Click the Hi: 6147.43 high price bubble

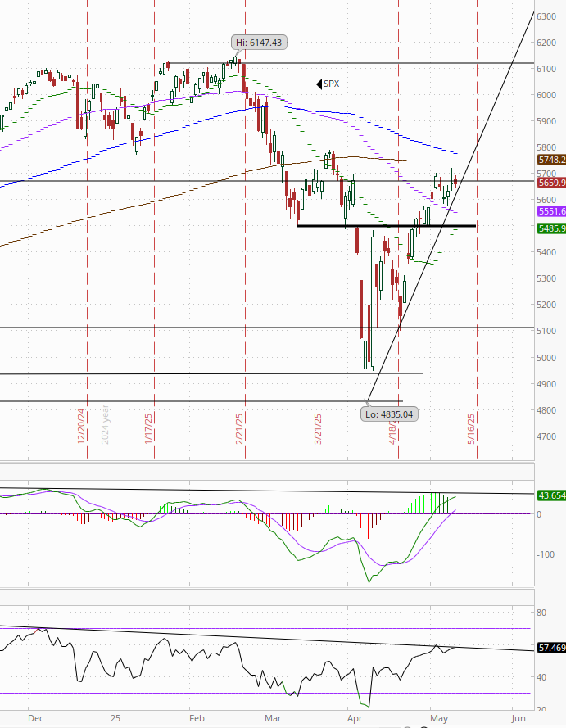tap(259, 43)
